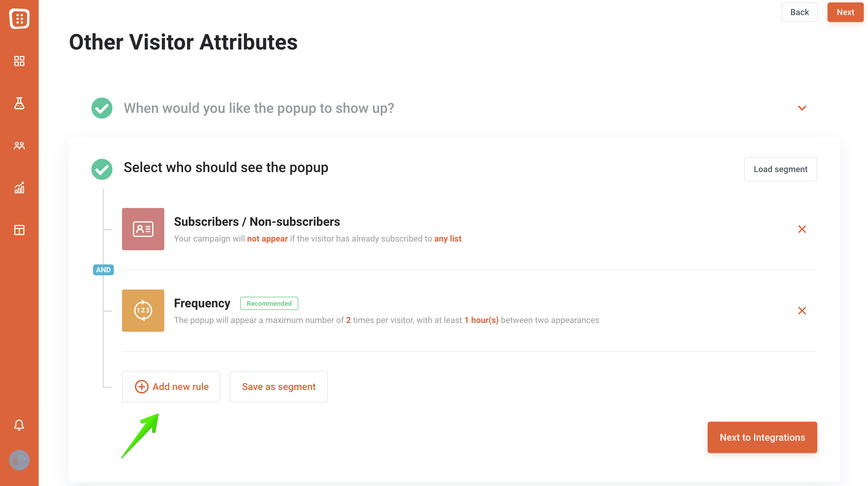Remove the Subscribers / Non-subscribers rule

coord(802,229)
